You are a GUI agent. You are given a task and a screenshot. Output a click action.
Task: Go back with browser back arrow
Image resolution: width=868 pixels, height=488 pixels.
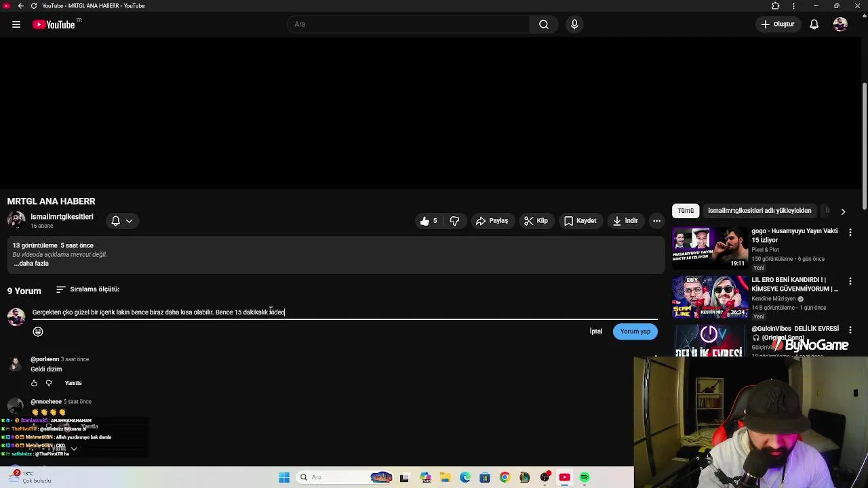[x=20, y=6]
